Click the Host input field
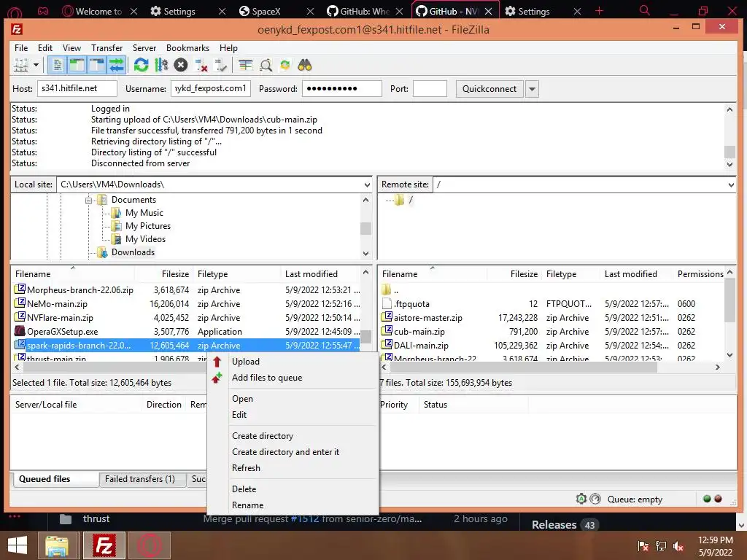This screenshot has width=747, height=560. tap(77, 88)
